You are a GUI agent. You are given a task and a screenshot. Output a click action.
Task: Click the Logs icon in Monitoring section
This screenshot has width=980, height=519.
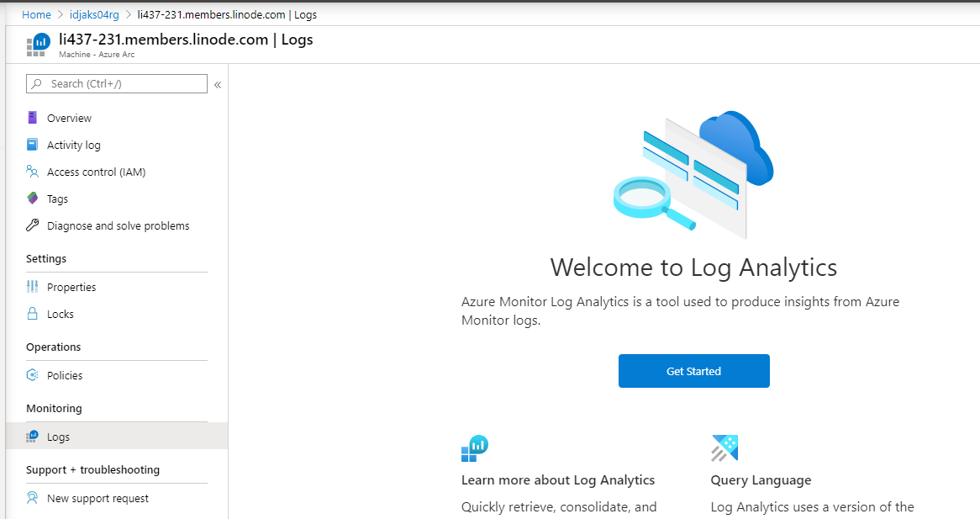(32, 437)
